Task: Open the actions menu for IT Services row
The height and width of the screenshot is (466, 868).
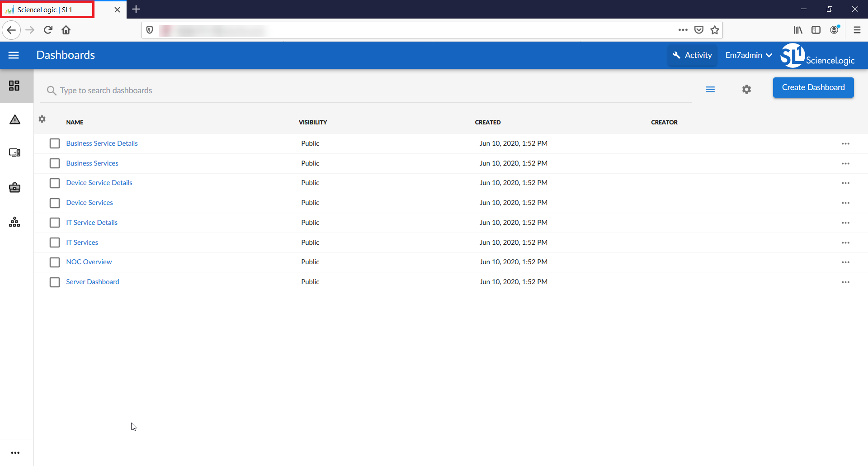Action: point(845,243)
